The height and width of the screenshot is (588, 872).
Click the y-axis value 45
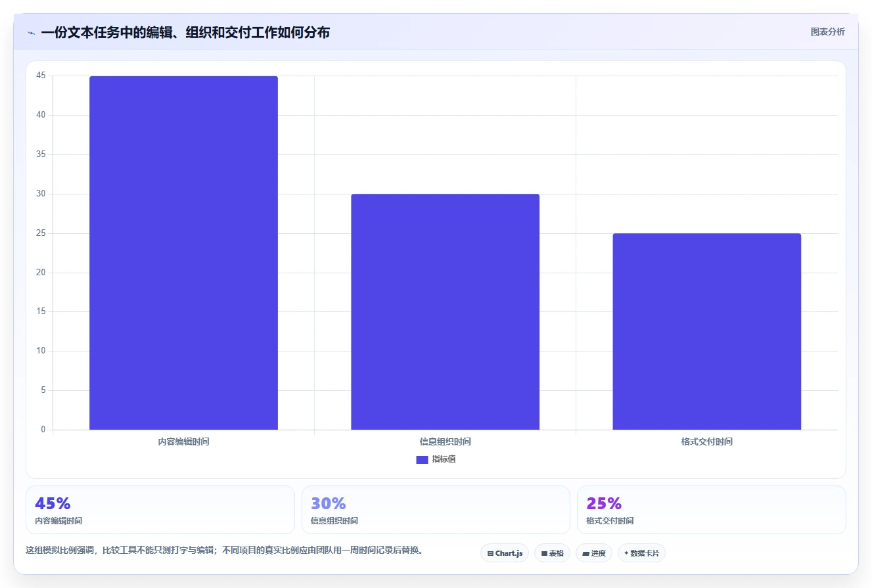(41, 76)
